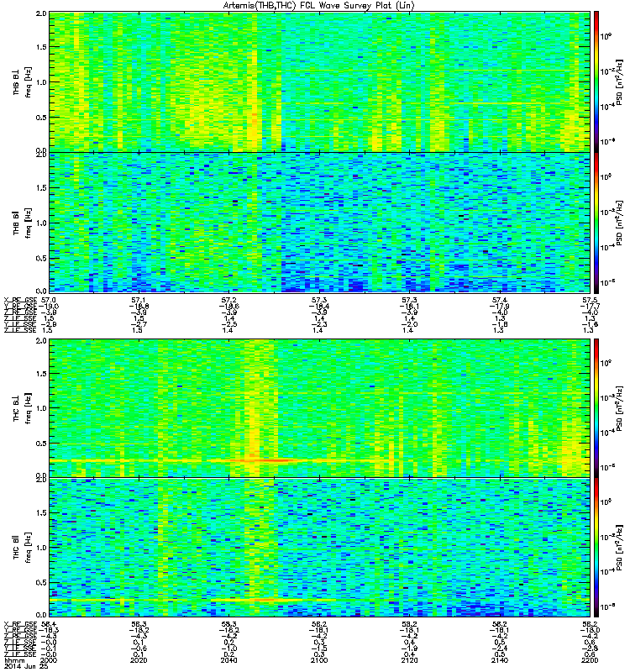This screenshot has height=672, width=630.
Task: Click the plot title 'Artemis(THB,THC) FGL Wave Survey Plot (Lin)'
Action: coord(318,6)
